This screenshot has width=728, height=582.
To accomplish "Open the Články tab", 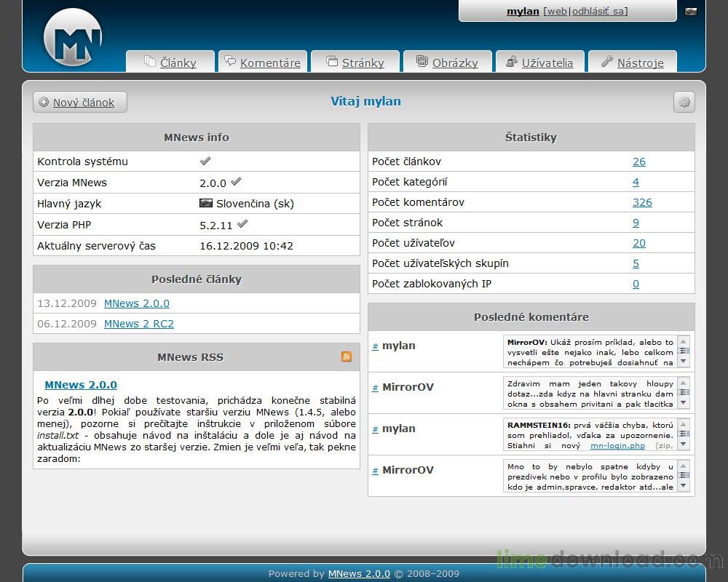I will [x=170, y=62].
